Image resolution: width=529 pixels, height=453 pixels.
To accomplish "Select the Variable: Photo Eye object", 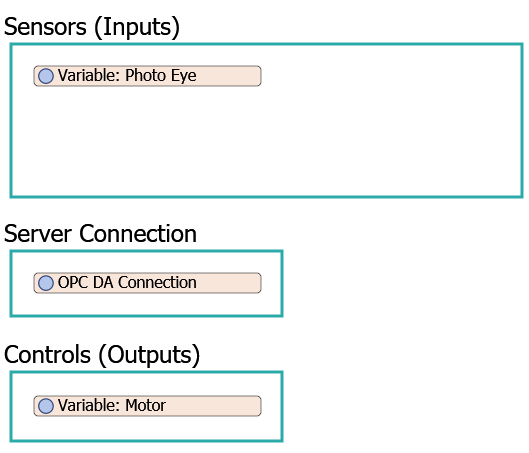I will (x=147, y=76).
